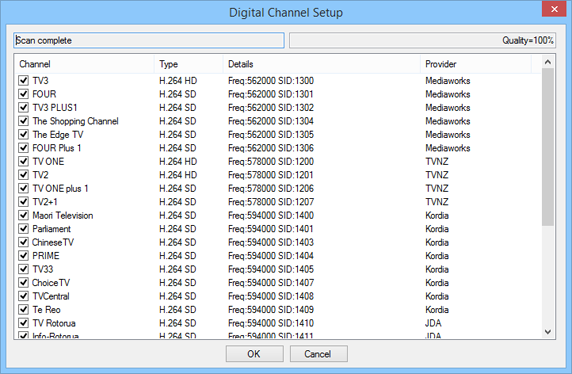Image resolution: width=572 pixels, height=374 pixels.
Task: Select The Shopping Channel name
Action: click(76, 121)
